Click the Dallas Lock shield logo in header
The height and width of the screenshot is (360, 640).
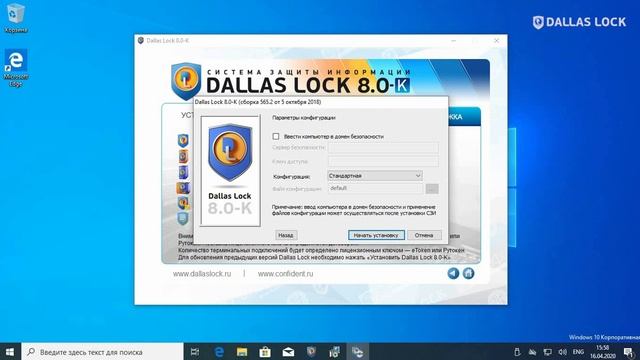point(186,80)
